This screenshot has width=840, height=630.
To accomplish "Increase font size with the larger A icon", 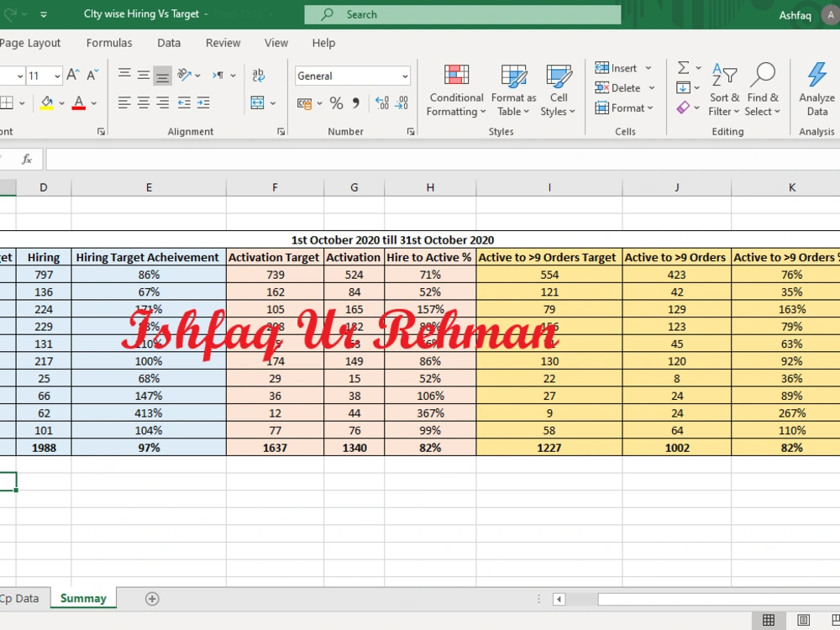I will click(73, 76).
